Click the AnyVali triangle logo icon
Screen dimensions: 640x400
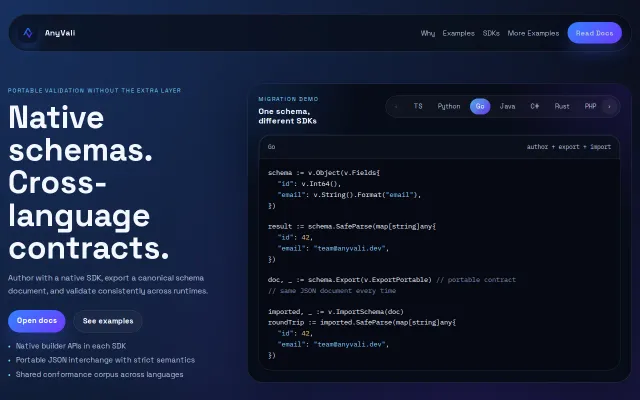(28, 33)
